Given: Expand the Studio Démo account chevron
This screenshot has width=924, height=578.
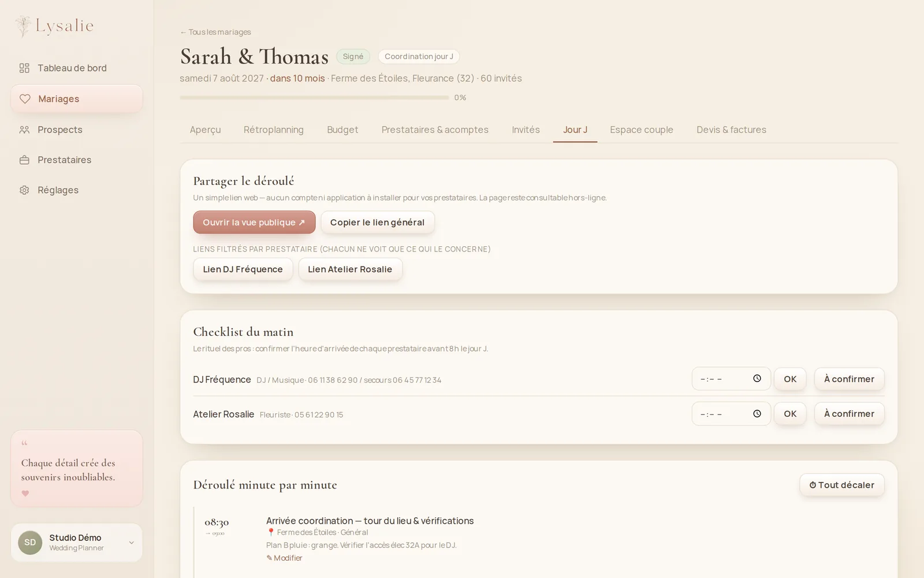Looking at the screenshot, I should [x=131, y=543].
